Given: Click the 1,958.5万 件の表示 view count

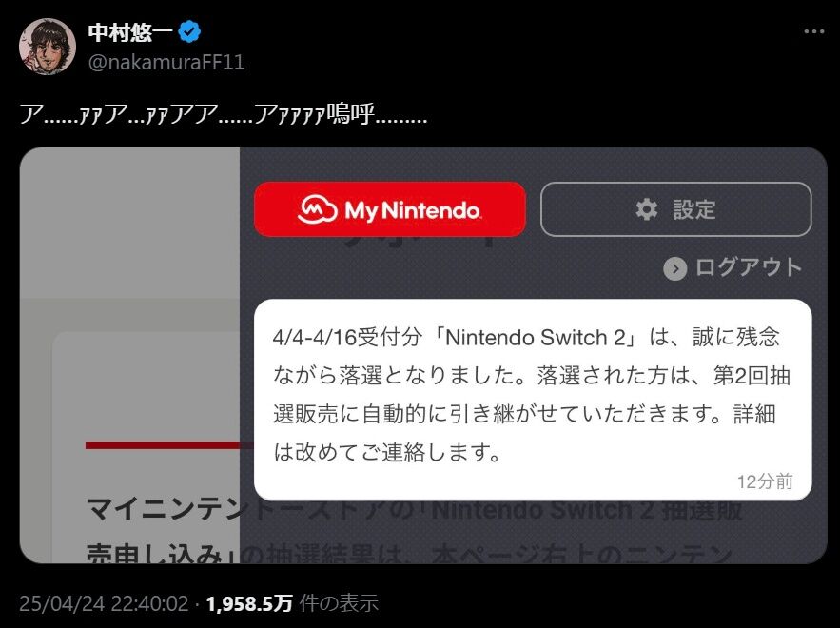Looking at the screenshot, I should coord(292,603).
